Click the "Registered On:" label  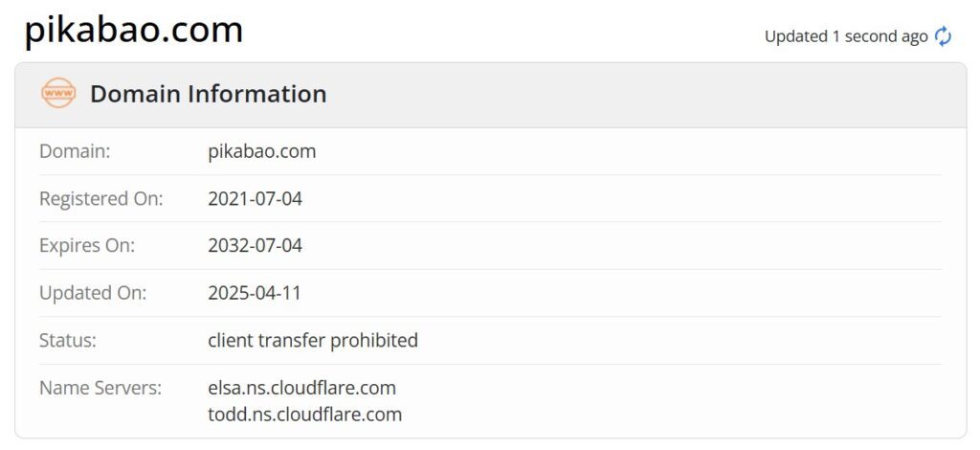coord(101,199)
